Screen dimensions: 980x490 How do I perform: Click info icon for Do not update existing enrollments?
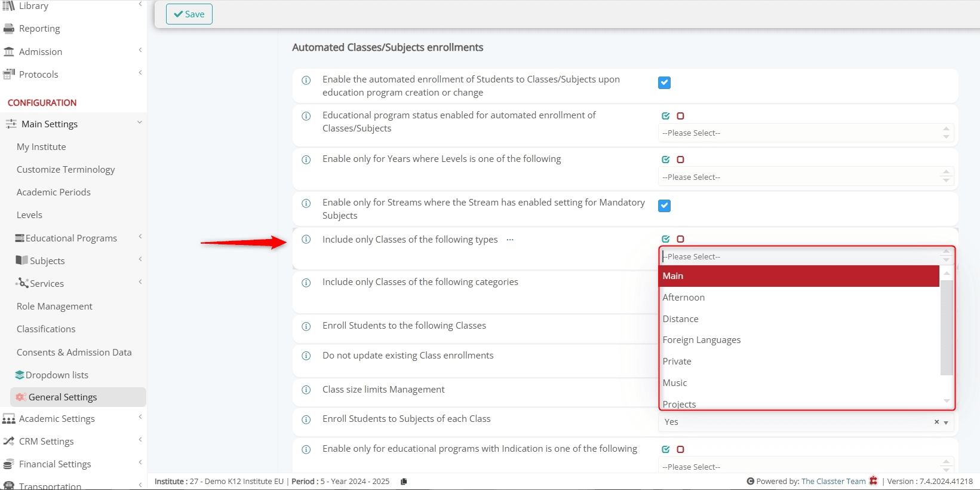click(x=306, y=356)
